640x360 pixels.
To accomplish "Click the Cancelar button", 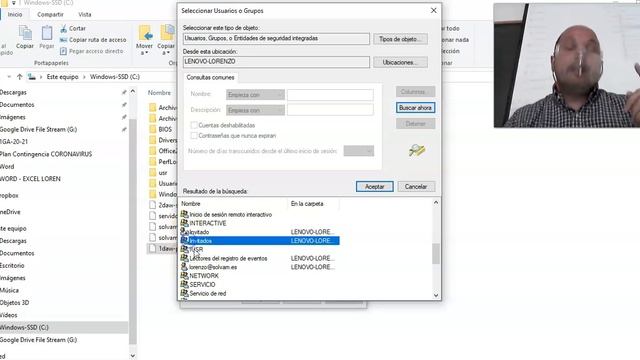I will (x=416, y=187).
